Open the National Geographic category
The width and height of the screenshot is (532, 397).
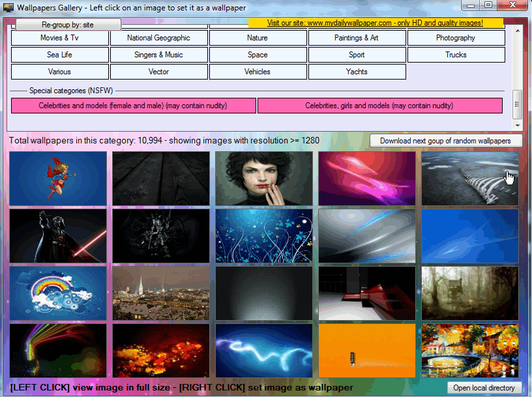tap(159, 38)
